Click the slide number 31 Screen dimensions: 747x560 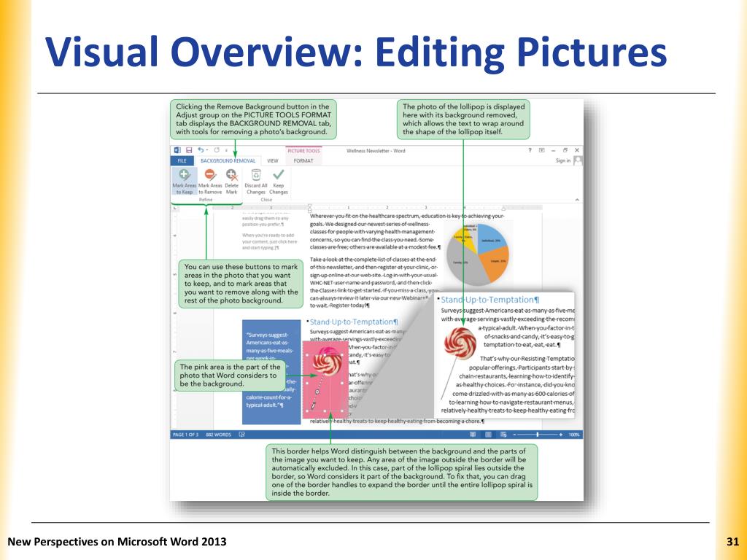click(x=732, y=542)
